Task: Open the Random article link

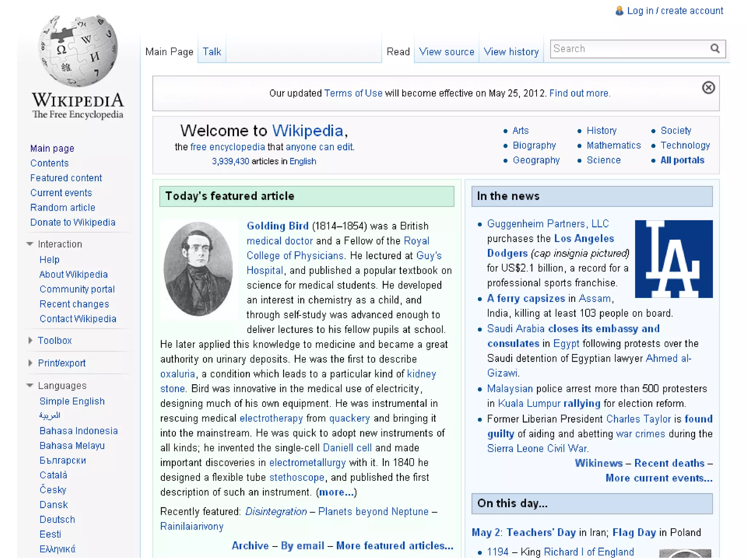Action: click(x=63, y=207)
